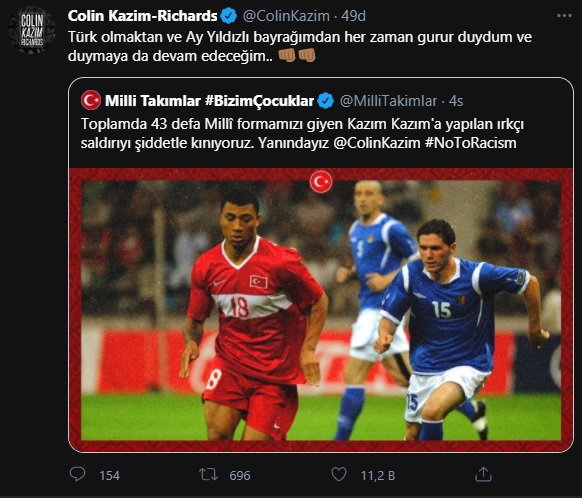
Task: Click the 11,2 B likes count
Action: point(378,475)
